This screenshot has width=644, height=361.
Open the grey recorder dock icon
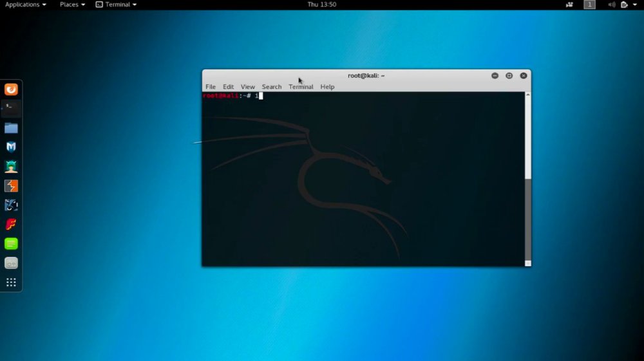point(11,263)
